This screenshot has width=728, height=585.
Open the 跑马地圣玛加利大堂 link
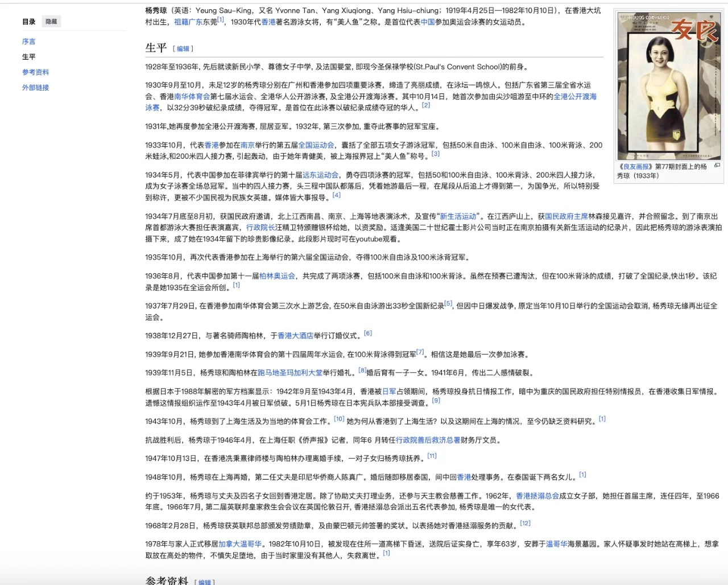coord(290,373)
